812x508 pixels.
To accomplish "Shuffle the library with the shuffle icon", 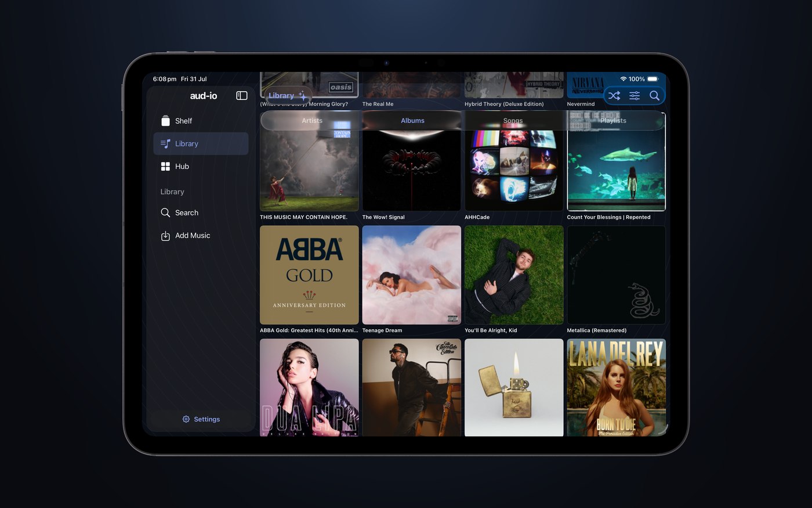I will pos(614,96).
